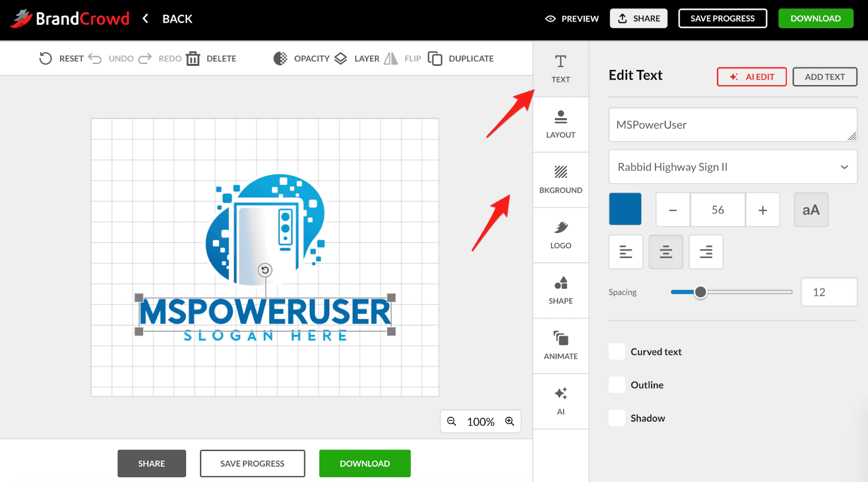Select the SHAPE tab in sidebar
Screen dimensions: 868x482
(x=561, y=290)
